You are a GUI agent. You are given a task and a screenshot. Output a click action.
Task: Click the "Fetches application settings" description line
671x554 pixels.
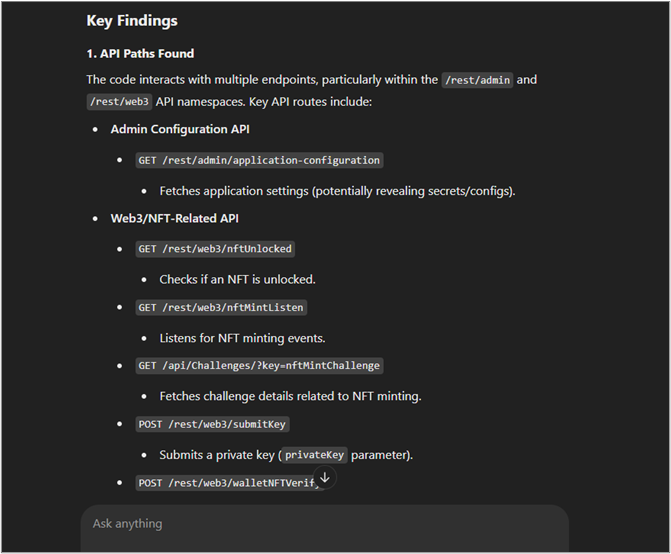[337, 191]
